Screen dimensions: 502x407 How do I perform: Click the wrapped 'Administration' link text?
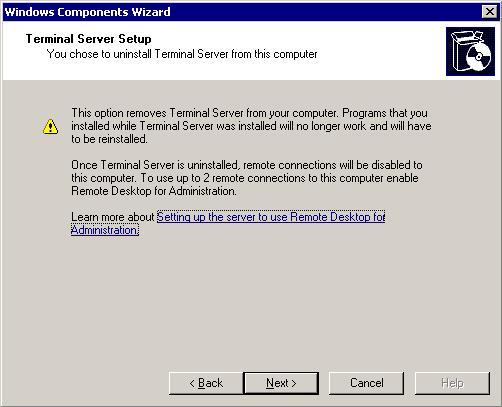(105, 230)
